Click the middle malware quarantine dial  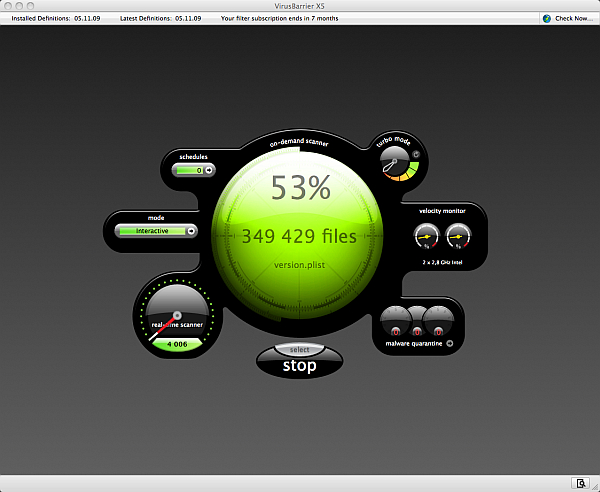point(417,321)
